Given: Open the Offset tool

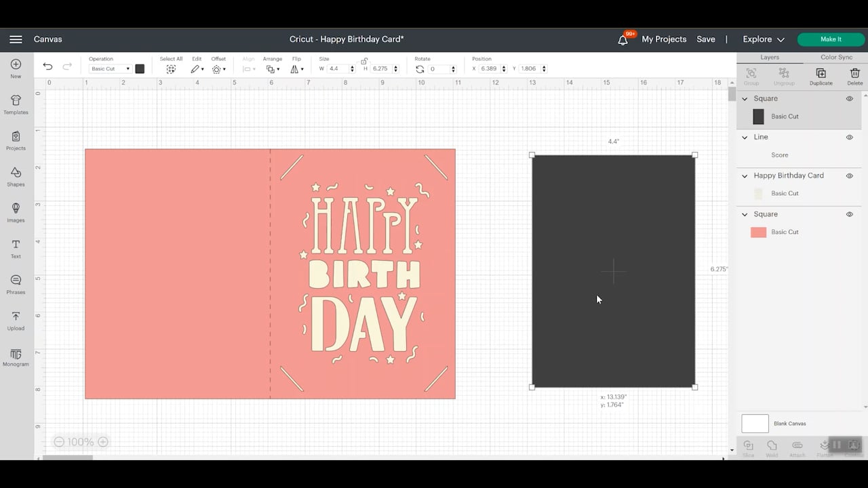Looking at the screenshot, I should pyautogui.click(x=218, y=69).
